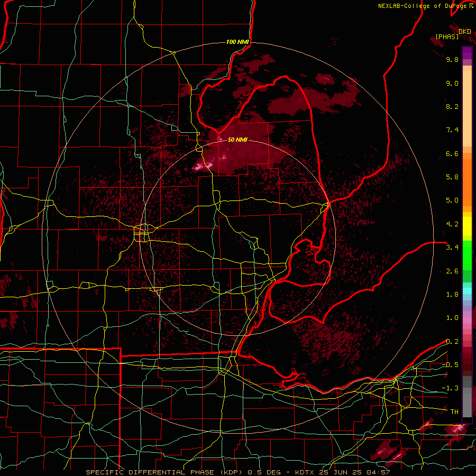476x476 pixels.
Task: Click the 9.0 value on color scale
Action: [x=452, y=83]
